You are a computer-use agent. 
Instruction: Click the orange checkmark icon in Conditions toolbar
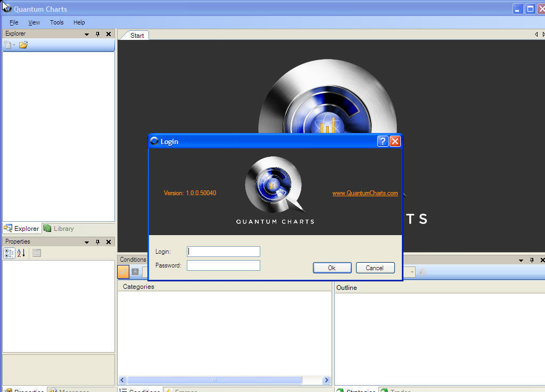click(x=123, y=271)
